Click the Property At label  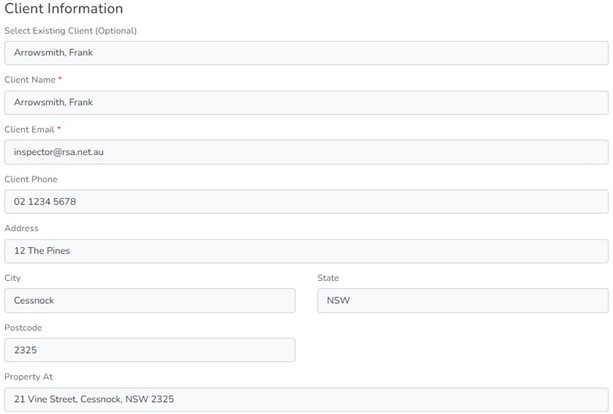pyautogui.click(x=28, y=377)
